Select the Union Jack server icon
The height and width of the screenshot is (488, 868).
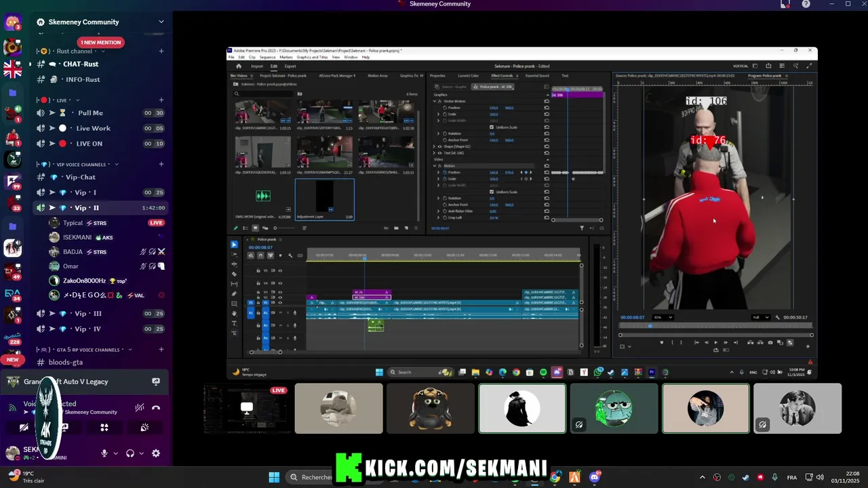pyautogui.click(x=13, y=69)
